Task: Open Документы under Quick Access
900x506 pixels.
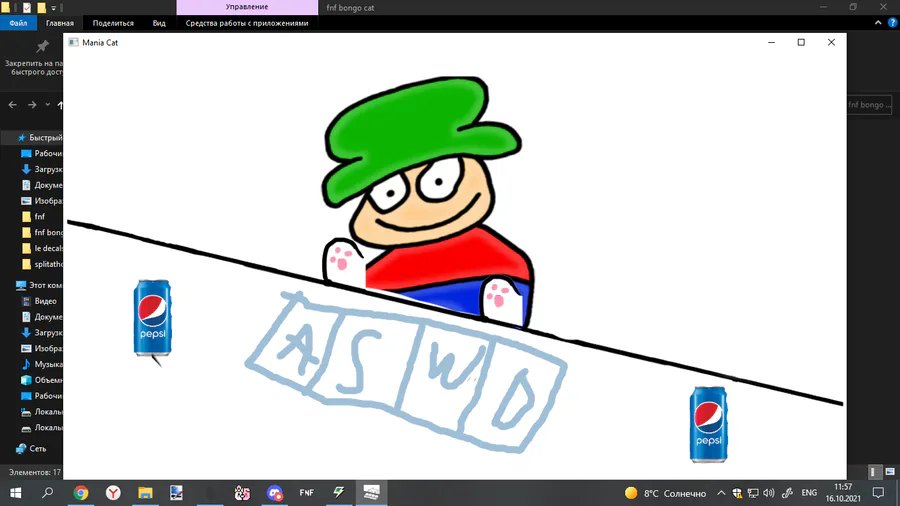Action: [41, 185]
